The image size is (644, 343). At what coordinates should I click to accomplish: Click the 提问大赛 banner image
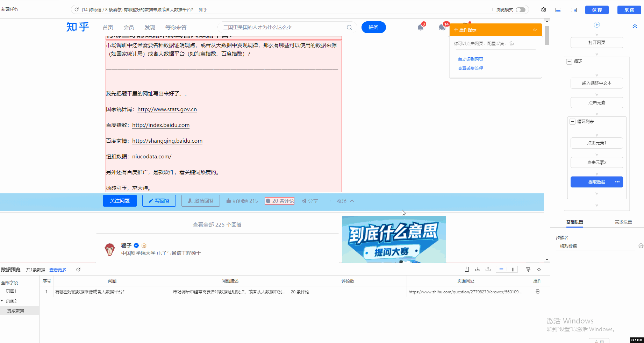coord(394,239)
